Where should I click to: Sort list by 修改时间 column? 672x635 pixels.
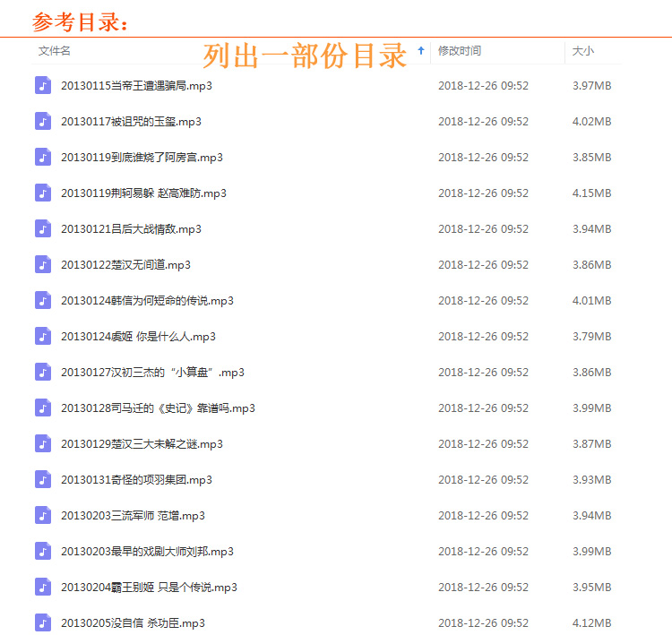coord(459,51)
